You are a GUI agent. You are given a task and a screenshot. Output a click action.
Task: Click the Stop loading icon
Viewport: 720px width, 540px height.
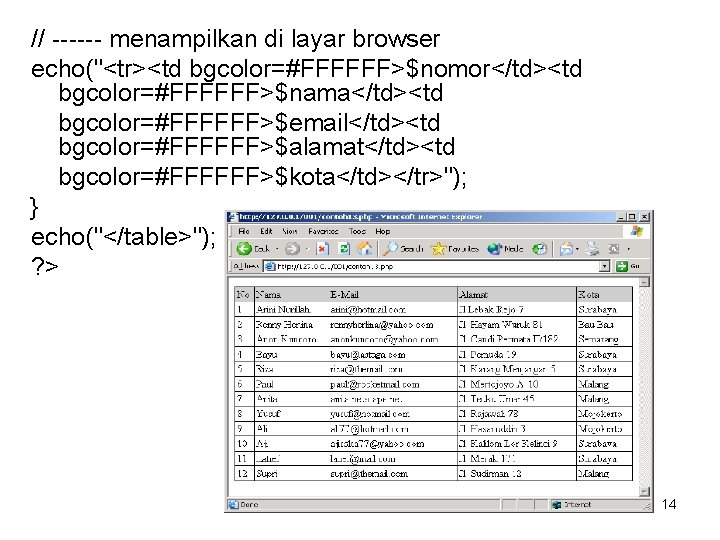coord(323,249)
